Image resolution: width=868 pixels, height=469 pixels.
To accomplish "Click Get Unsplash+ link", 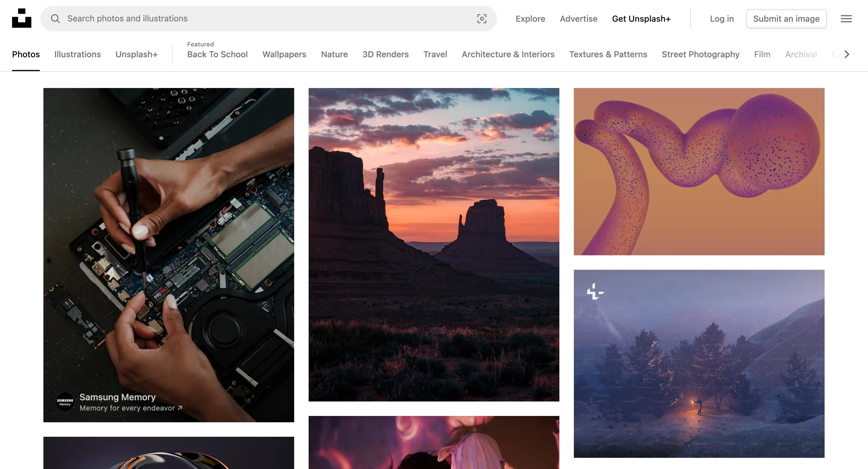I will (641, 18).
